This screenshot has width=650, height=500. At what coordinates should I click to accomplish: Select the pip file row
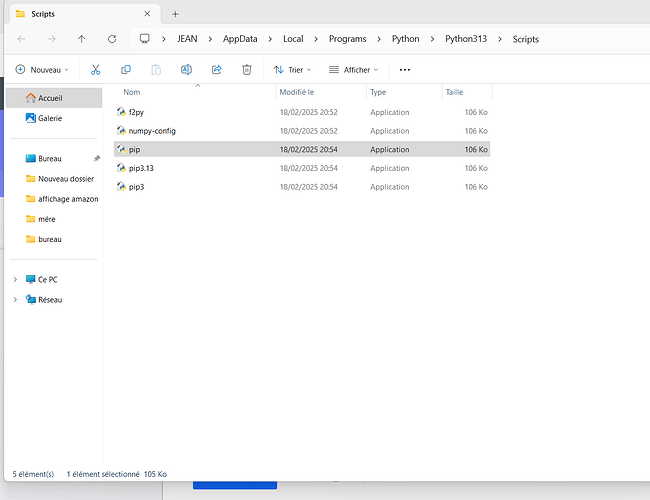(x=302, y=149)
